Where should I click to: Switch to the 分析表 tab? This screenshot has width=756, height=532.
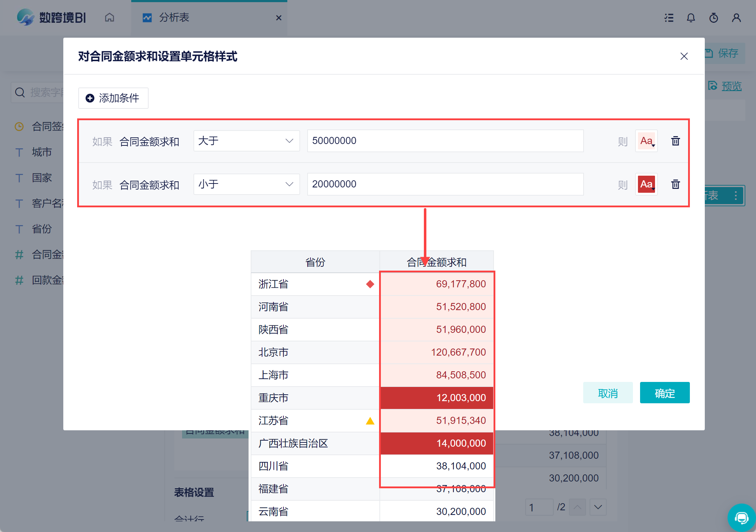click(x=174, y=17)
